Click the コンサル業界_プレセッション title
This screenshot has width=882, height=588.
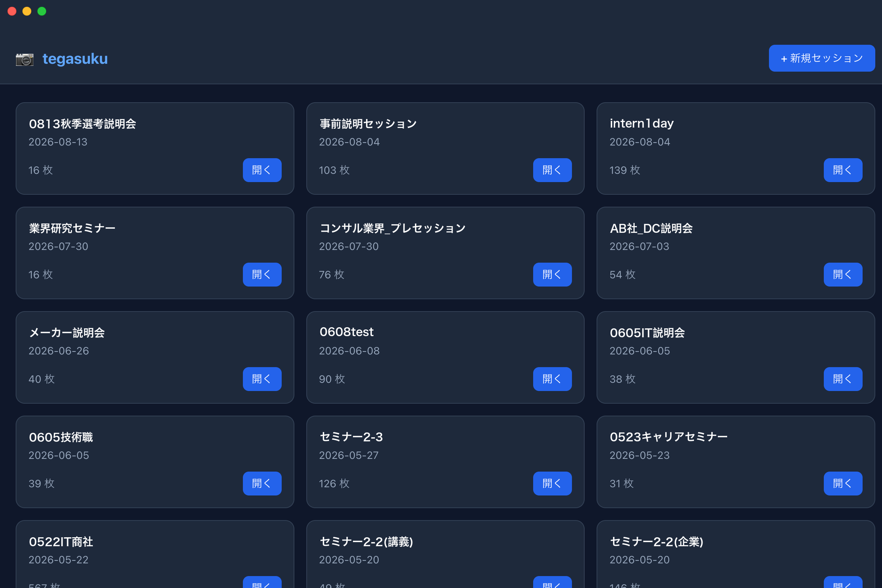(x=392, y=228)
